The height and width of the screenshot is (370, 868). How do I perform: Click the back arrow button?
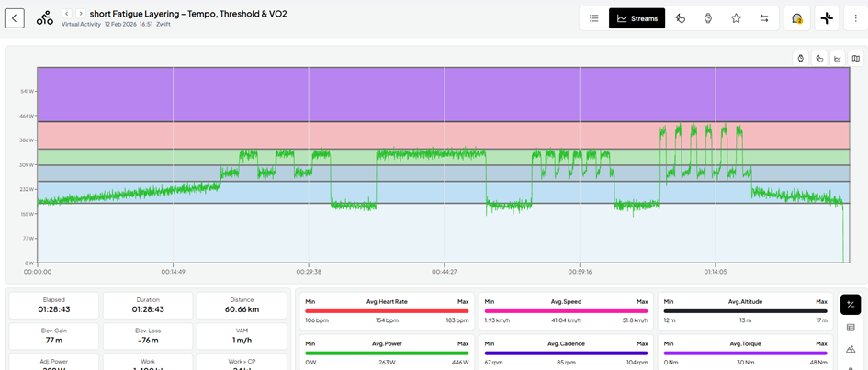pos(15,17)
